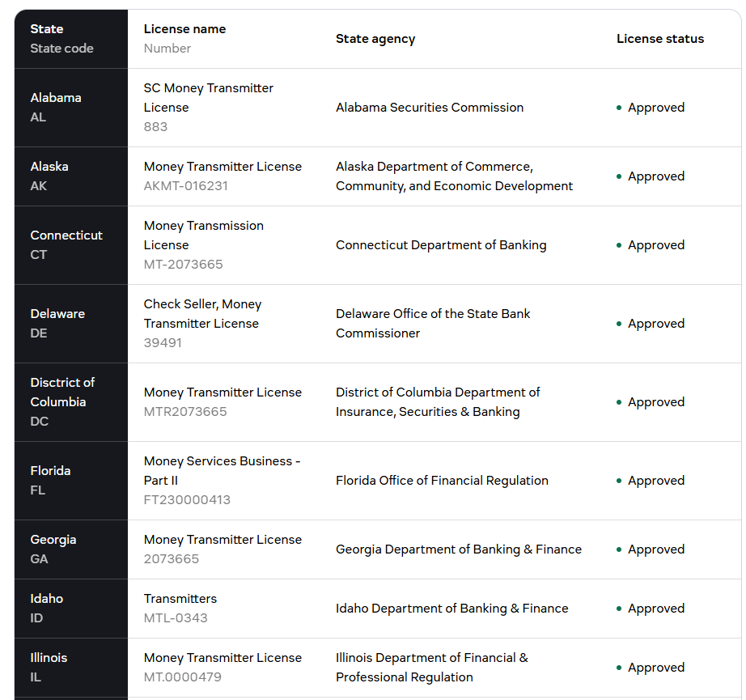Click Connecticut Department of Banking text

point(441,245)
